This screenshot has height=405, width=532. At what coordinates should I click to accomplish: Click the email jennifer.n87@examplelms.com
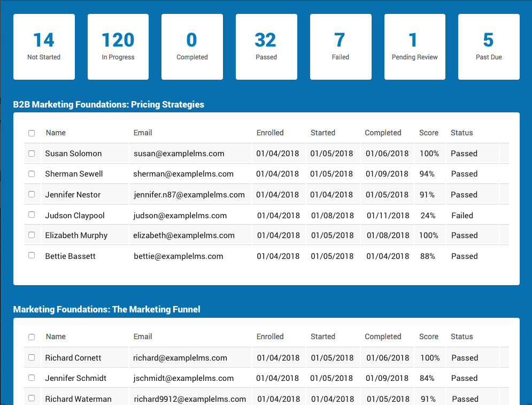click(x=189, y=195)
